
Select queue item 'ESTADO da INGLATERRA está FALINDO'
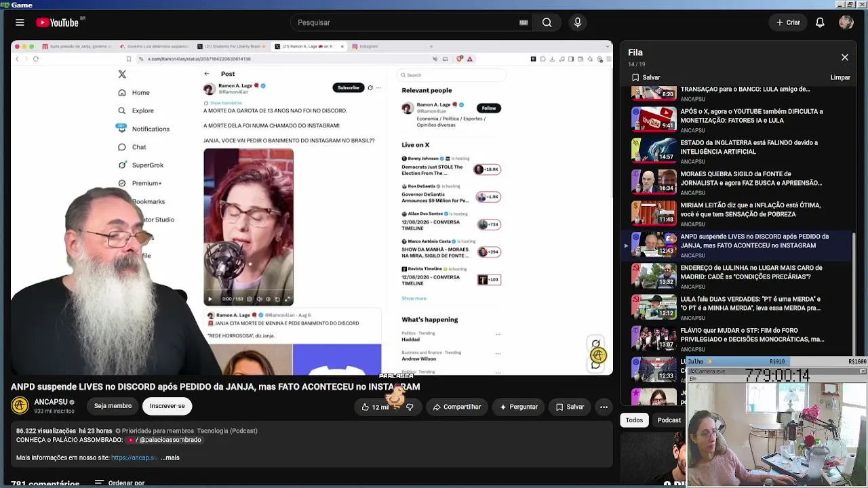pyautogui.click(x=739, y=150)
